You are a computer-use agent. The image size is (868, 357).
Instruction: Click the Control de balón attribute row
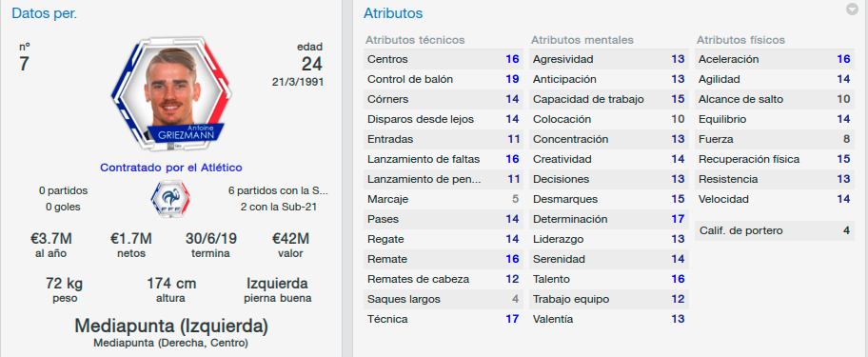click(x=443, y=79)
